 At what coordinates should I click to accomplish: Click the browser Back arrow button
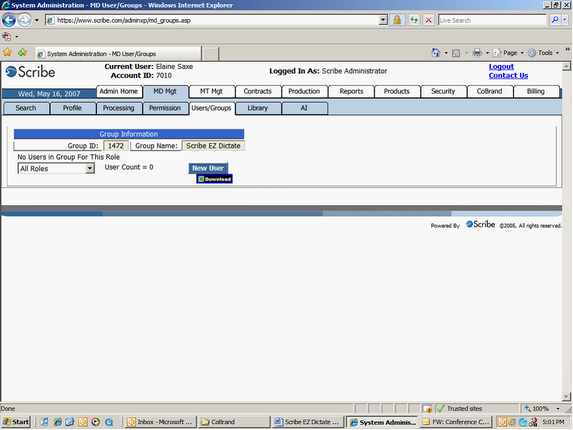click(9, 20)
